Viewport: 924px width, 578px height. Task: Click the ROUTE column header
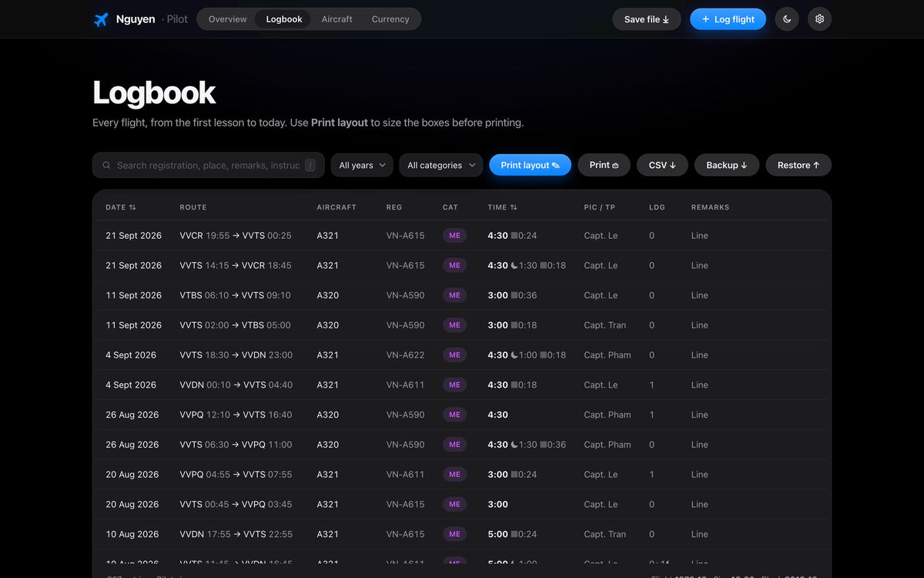click(193, 207)
